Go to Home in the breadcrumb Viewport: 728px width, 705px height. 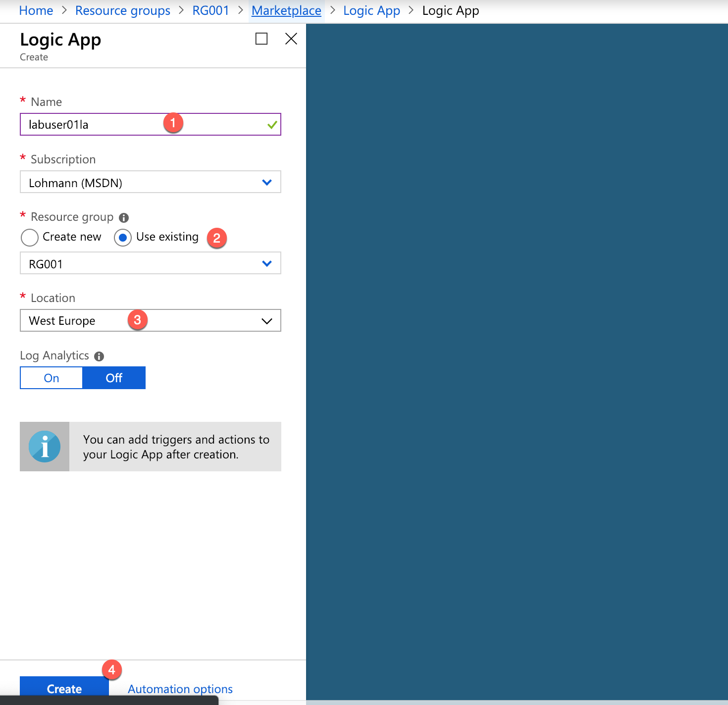36,10
